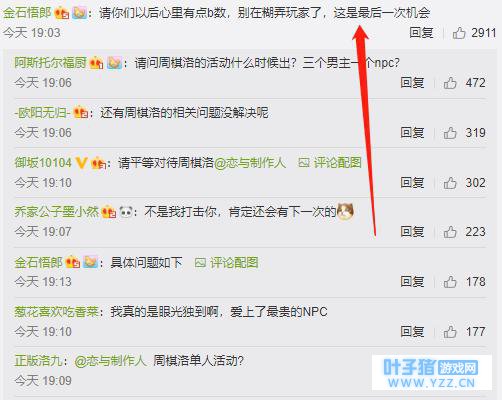Open 评论配图 image in 御坂10104's comment
The height and width of the screenshot is (400, 502).
tap(330, 163)
